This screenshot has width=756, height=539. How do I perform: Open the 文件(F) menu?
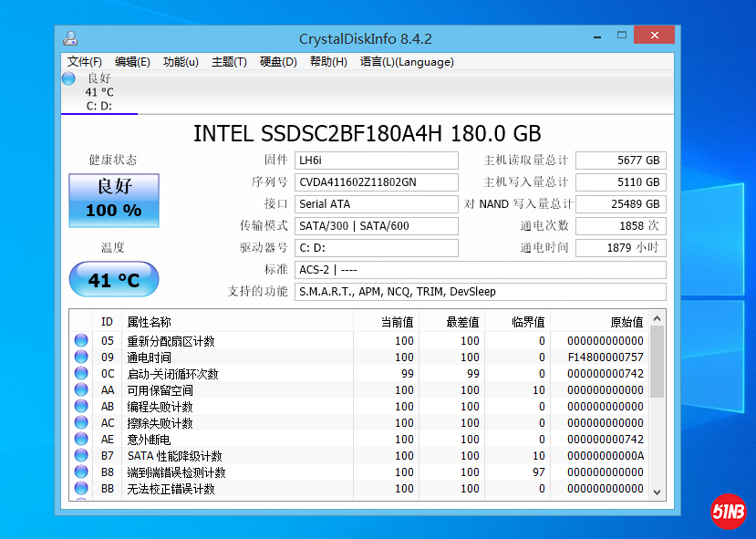[84, 62]
